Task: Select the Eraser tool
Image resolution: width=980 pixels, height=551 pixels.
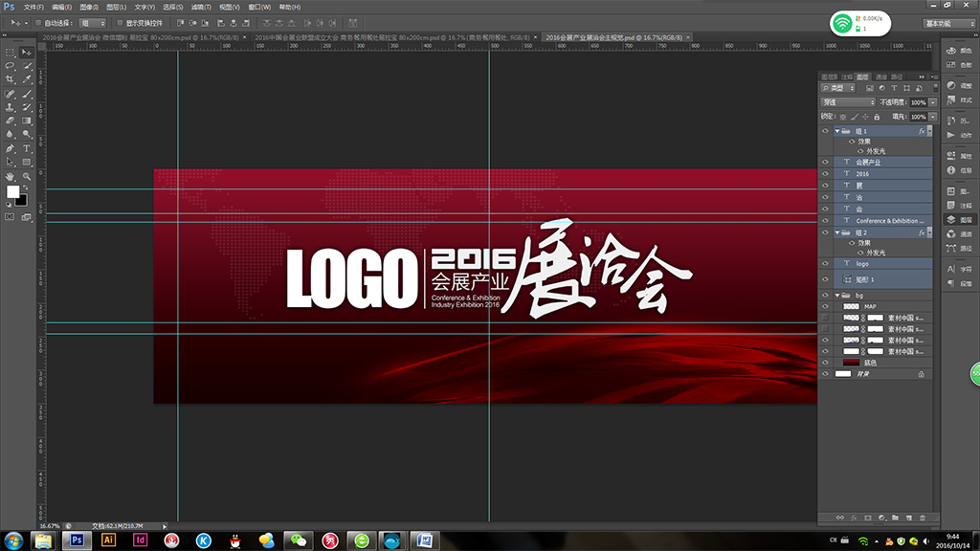Action: (x=10, y=121)
